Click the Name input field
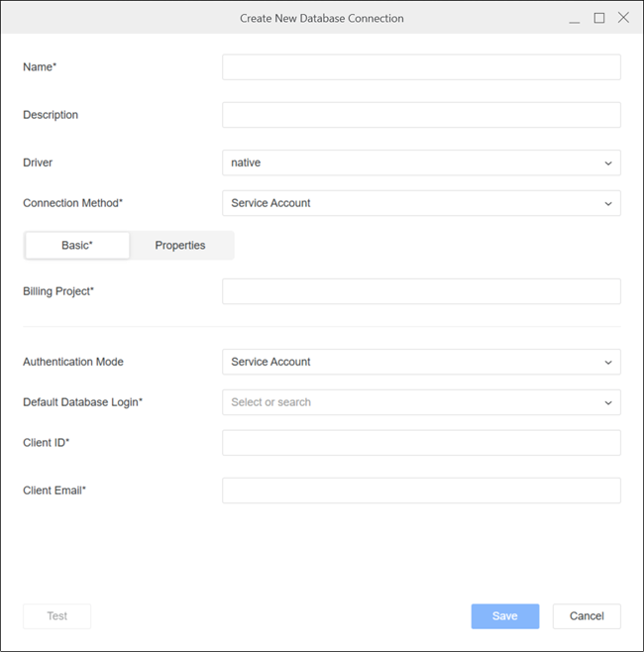Viewport: 644px width, 652px height. coord(421,67)
